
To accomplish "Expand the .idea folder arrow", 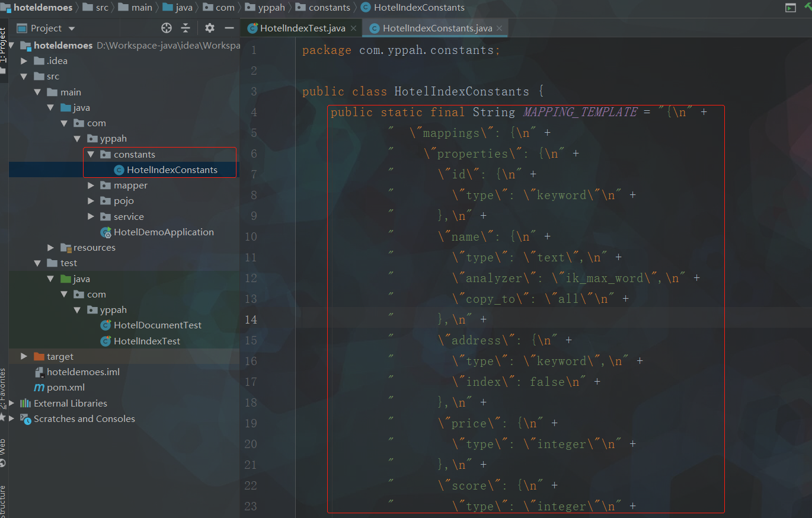I will (x=24, y=61).
